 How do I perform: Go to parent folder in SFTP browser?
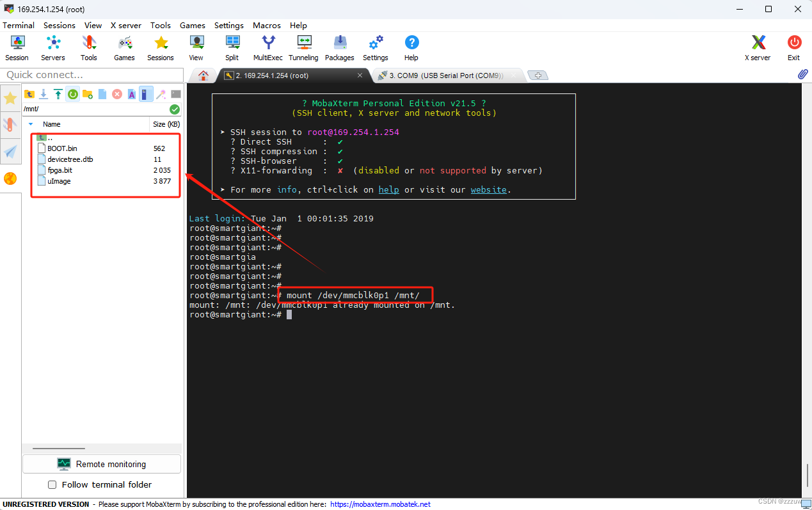tap(29, 93)
